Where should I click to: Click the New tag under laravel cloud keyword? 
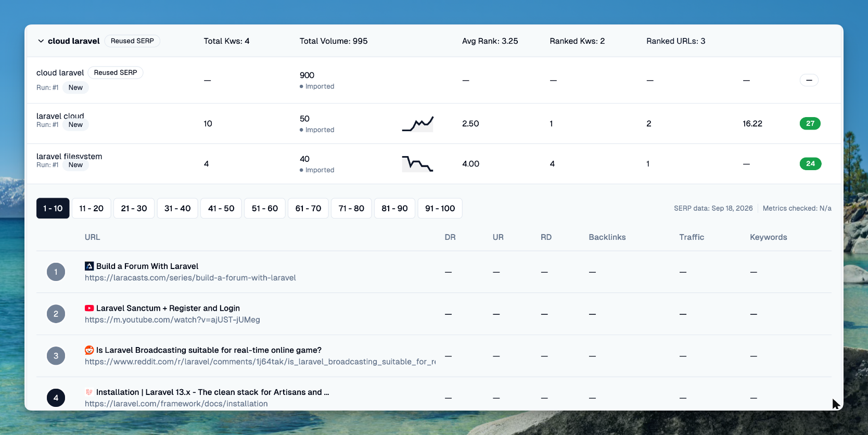(x=75, y=125)
